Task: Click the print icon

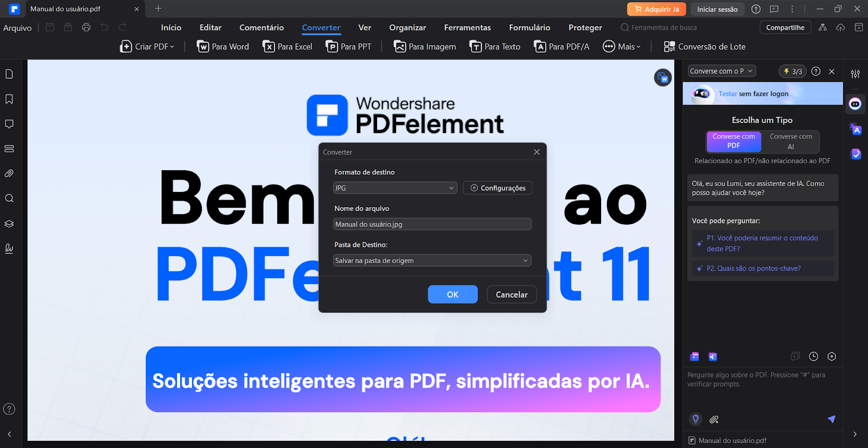Action: pyautogui.click(x=86, y=27)
